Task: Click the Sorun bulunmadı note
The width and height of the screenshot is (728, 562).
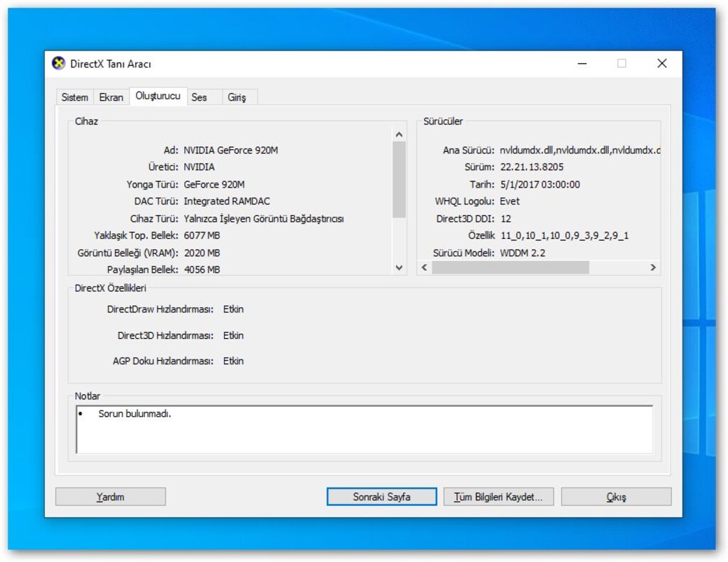Action: tap(134, 414)
